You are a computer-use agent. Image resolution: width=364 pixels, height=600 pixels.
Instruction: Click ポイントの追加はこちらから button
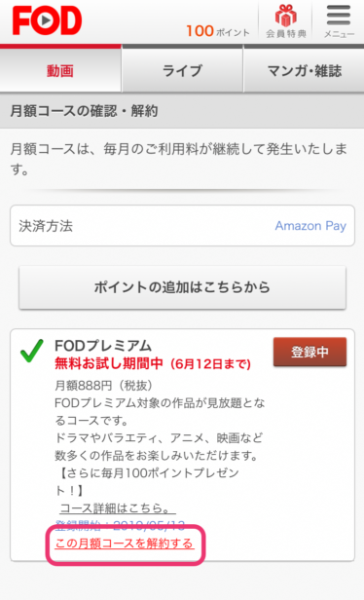(182, 287)
